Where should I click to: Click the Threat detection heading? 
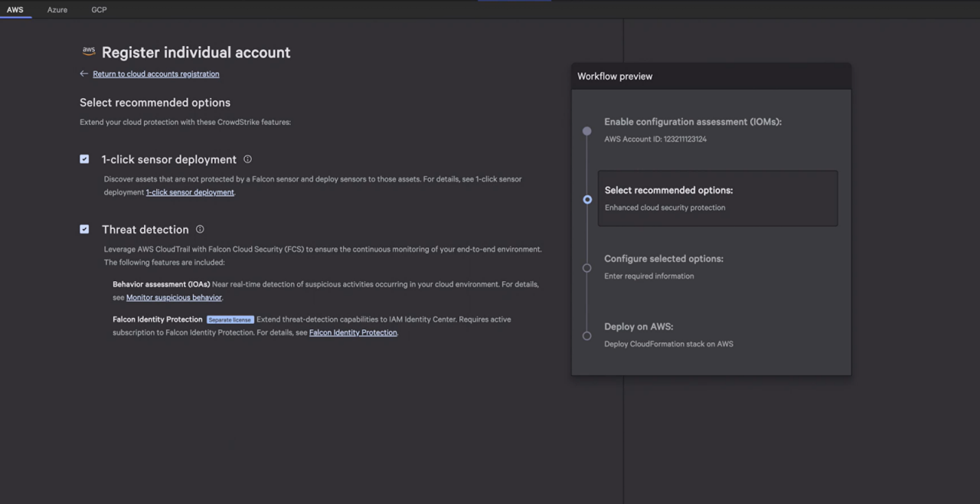145,229
